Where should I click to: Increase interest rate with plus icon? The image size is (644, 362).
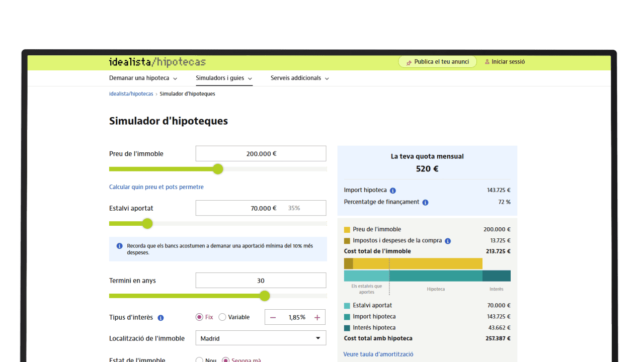[317, 317]
